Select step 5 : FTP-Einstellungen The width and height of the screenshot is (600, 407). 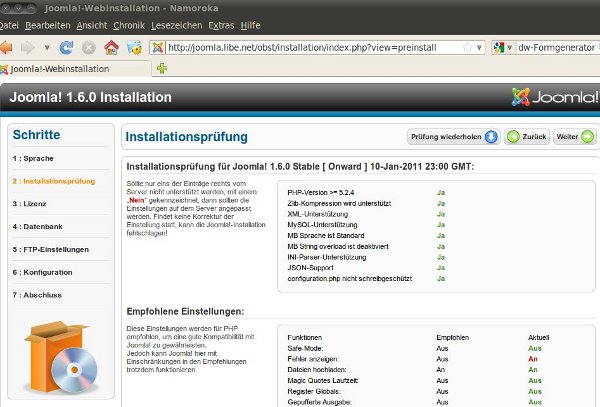(x=51, y=249)
